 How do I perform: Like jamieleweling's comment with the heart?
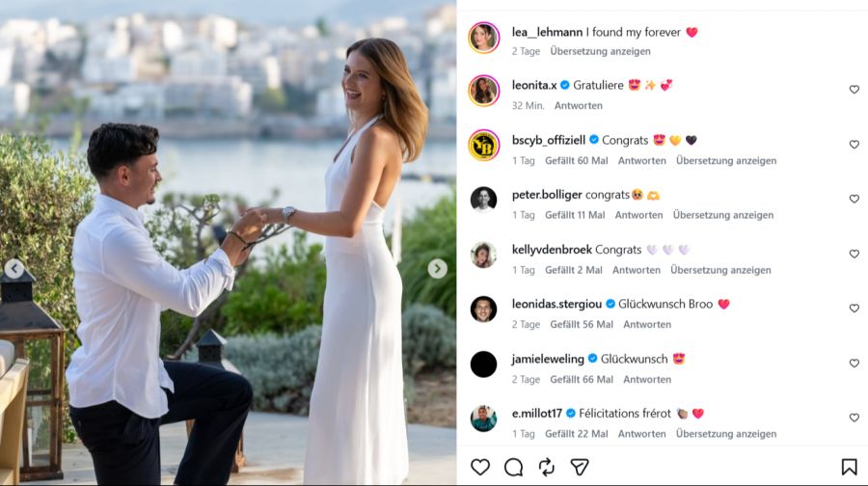click(x=854, y=364)
